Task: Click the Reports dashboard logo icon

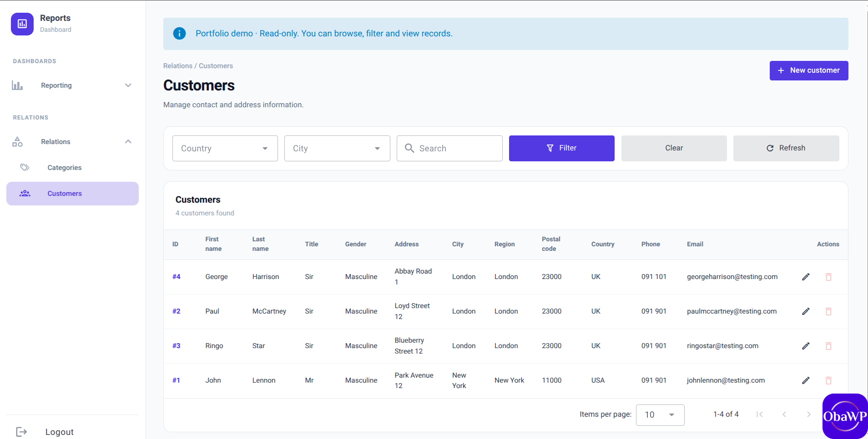Action: click(x=22, y=24)
